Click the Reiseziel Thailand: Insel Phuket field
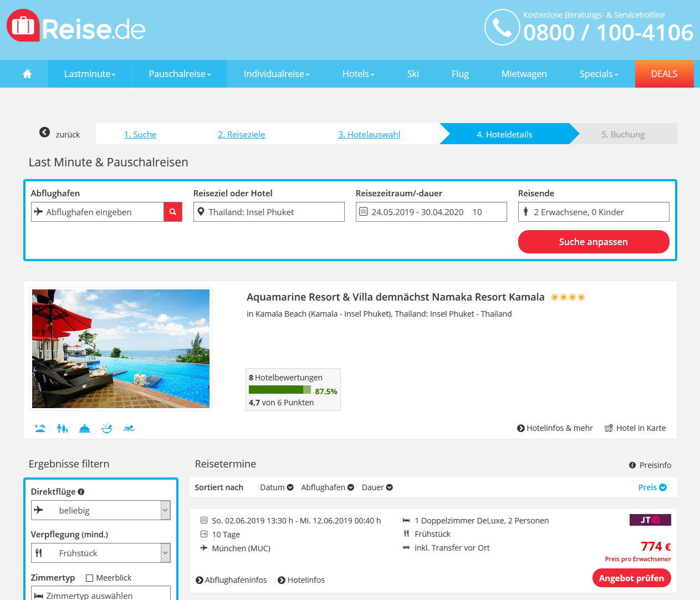This screenshot has height=600, width=700. click(x=269, y=212)
